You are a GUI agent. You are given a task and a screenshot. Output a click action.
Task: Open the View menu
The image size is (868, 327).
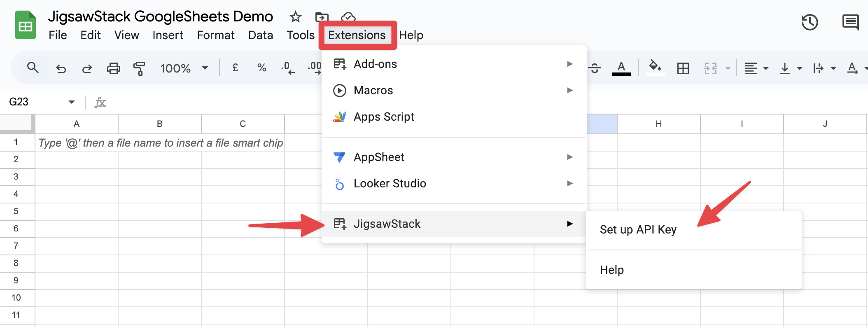(126, 35)
